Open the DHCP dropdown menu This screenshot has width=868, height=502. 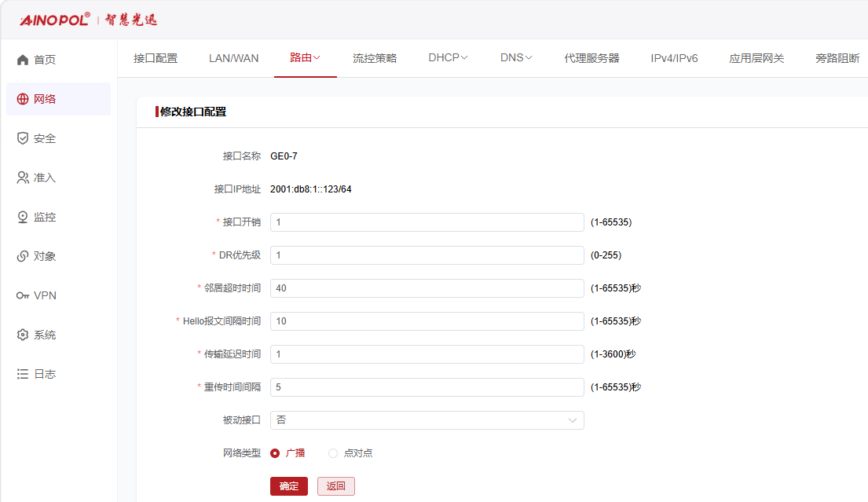(448, 57)
